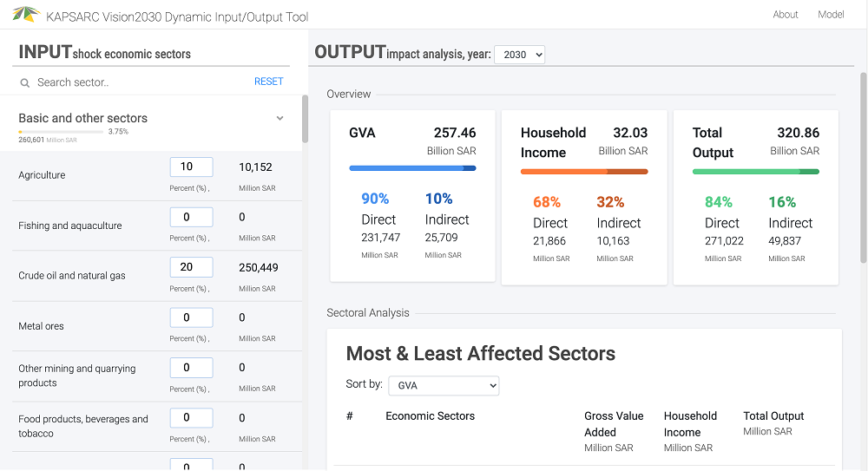Click the orange Household Income bar
The width and height of the screenshot is (868, 471).
pos(584,172)
